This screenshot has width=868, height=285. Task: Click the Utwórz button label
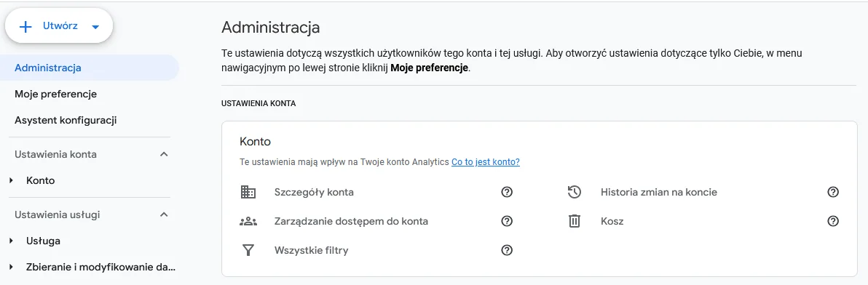point(60,26)
